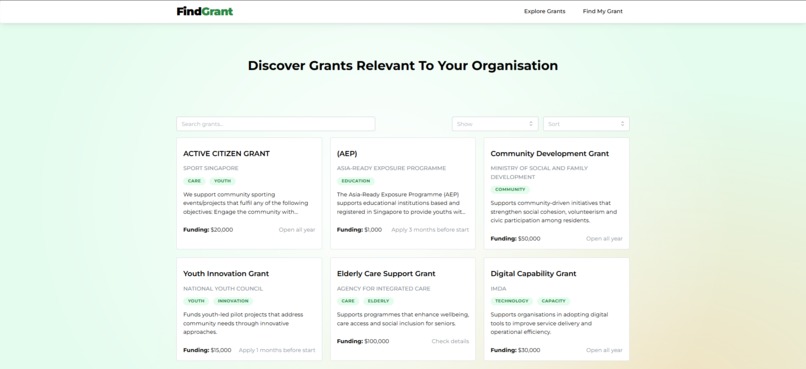Click the Community Development Grant description

coord(554,212)
